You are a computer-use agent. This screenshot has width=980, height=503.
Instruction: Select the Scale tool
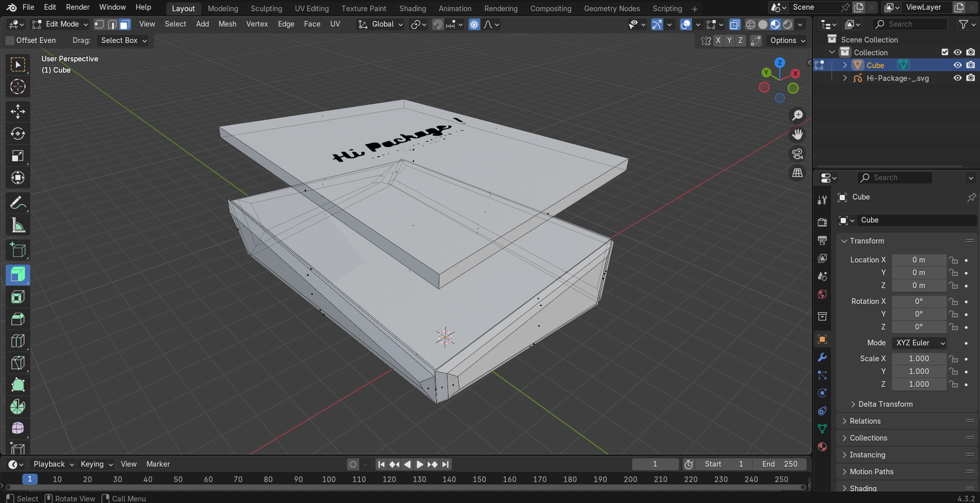pyautogui.click(x=18, y=156)
